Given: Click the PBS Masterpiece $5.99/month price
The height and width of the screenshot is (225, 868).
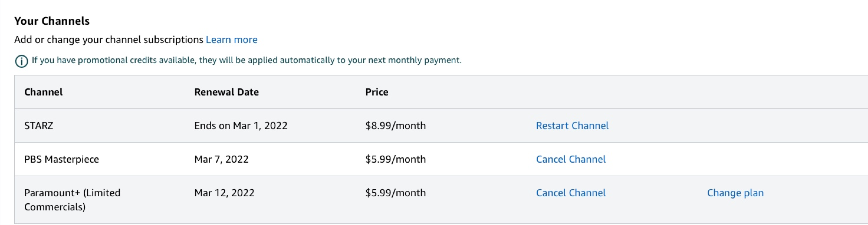Looking at the screenshot, I should click(395, 159).
